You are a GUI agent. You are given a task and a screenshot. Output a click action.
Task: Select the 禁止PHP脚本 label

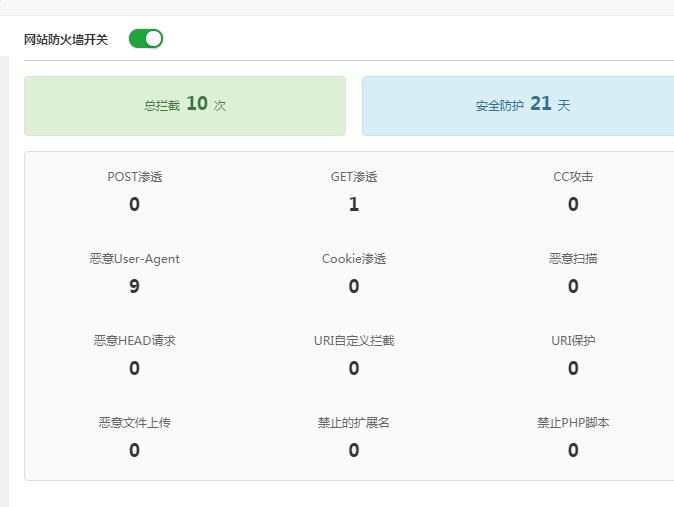coord(573,423)
